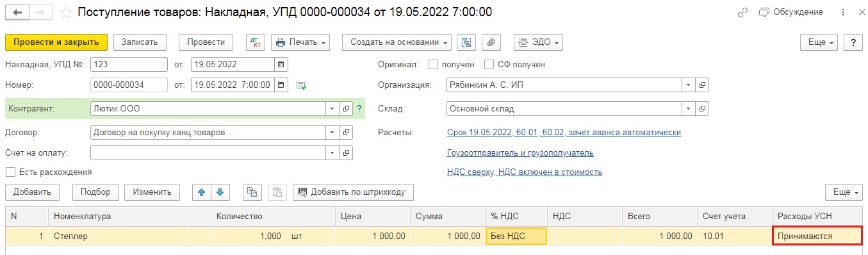This screenshot has height=255, width=868.
Task: Add document to favorites with star icon
Action: 65,12
